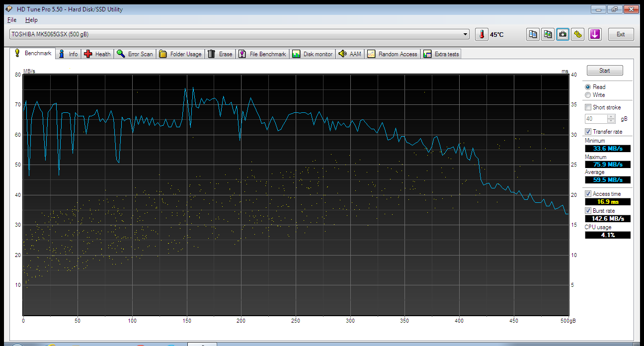Enable the Short stroke checkbox
Image resolution: width=644 pixels, height=346 pixels.
pos(588,107)
